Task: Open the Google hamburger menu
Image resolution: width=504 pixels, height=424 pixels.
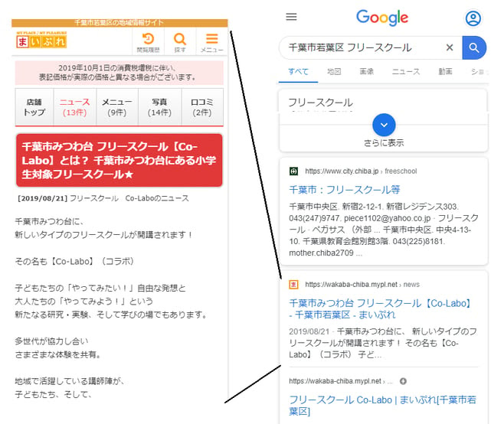Action: pyautogui.click(x=291, y=17)
